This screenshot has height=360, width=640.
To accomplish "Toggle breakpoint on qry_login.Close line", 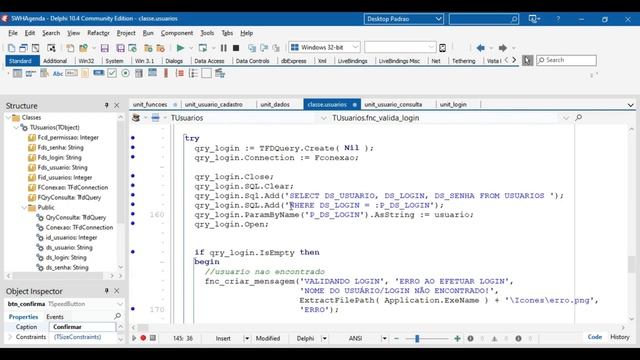I will click(133, 176).
